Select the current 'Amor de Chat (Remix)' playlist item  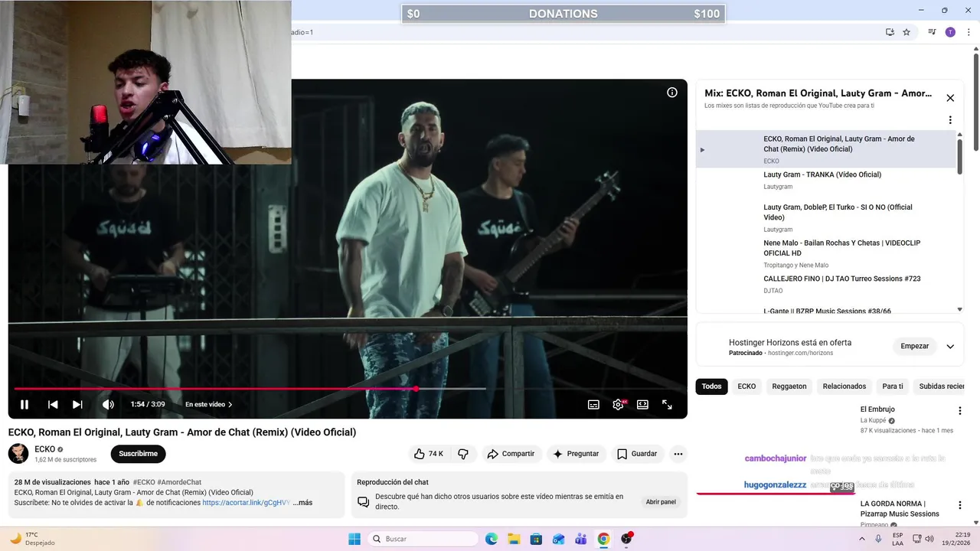point(827,149)
